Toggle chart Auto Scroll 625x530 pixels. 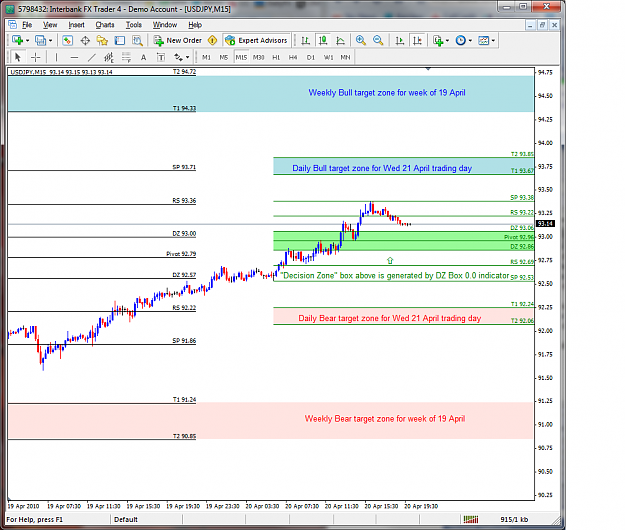point(400,40)
